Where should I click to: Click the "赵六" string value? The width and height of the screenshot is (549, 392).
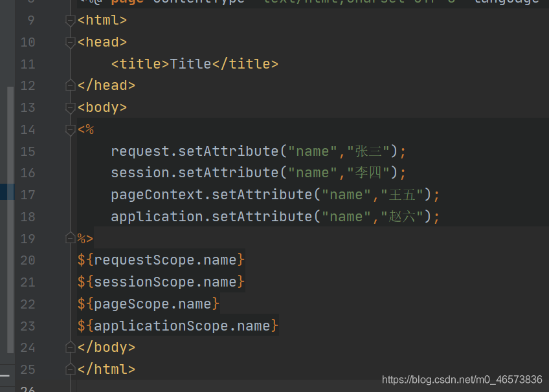click(x=402, y=217)
